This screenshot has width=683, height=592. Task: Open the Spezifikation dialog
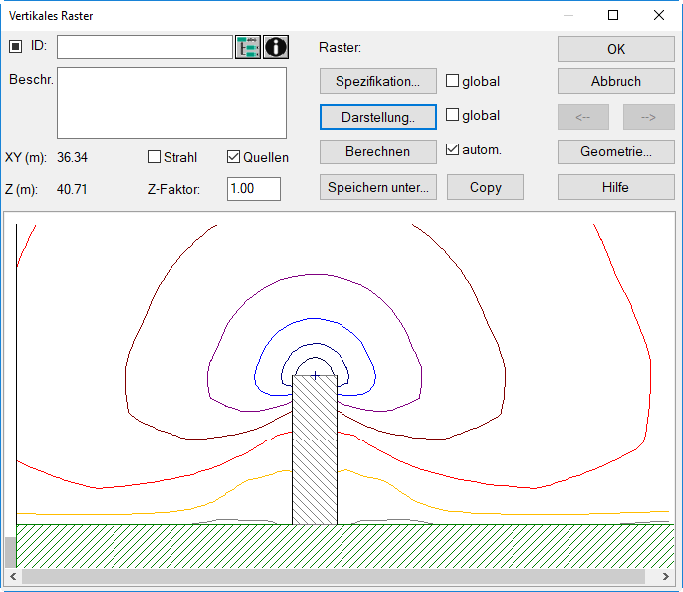[378, 81]
